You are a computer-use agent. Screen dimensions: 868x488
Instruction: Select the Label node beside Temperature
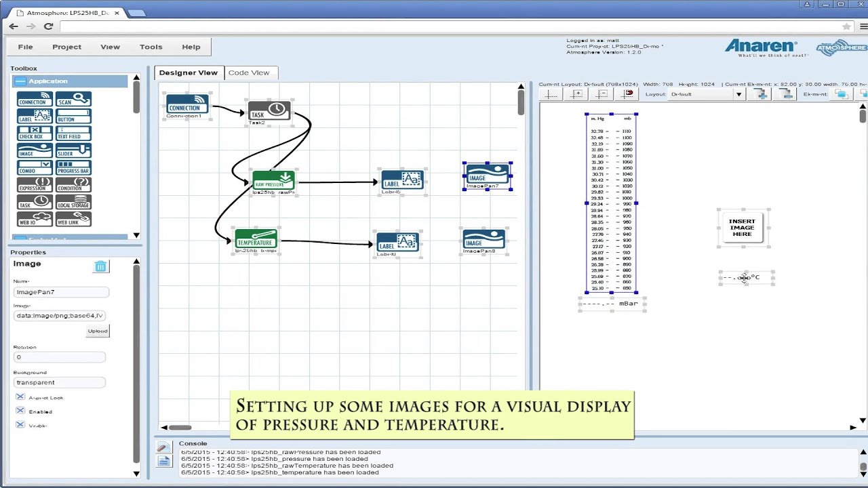[397, 243]
